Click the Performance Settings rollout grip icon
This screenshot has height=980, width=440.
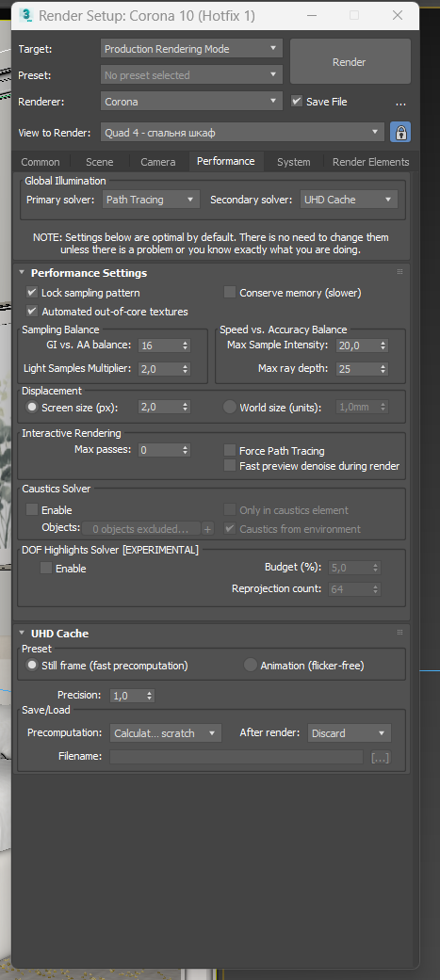[399, 272]
